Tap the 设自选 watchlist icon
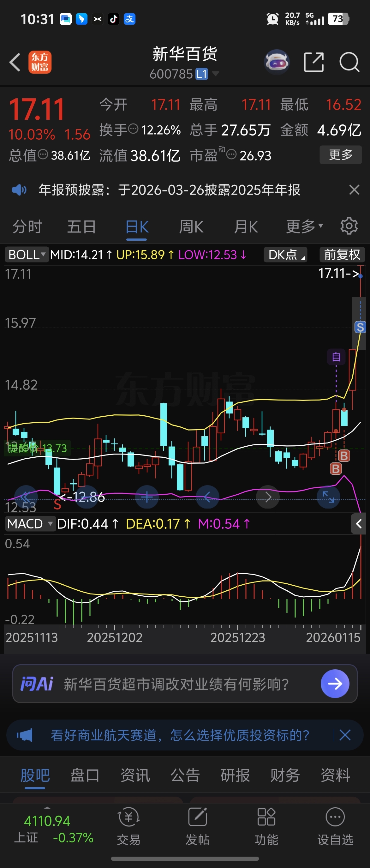 click(335, 827)
